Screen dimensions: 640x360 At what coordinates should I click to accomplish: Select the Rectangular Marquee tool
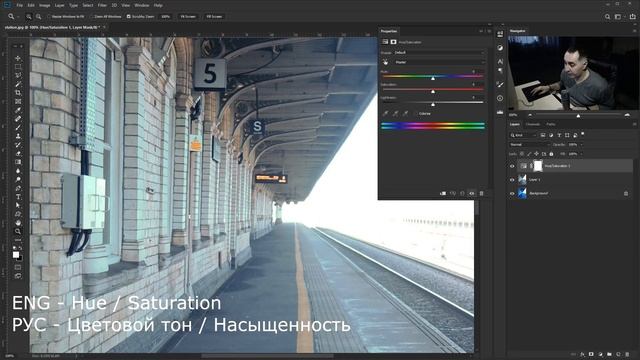(x=18, y=67)
